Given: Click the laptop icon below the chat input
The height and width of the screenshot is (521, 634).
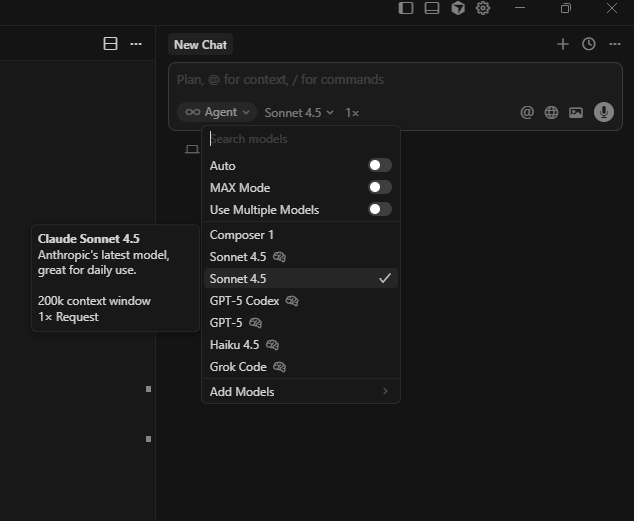Looking at the screenshot, I should pos(192,149).
